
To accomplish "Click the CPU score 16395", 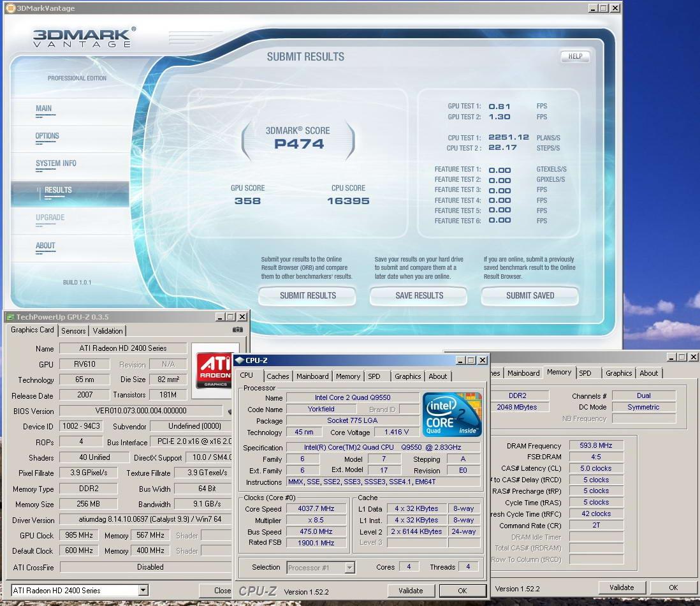I will (x=348, y=201).
